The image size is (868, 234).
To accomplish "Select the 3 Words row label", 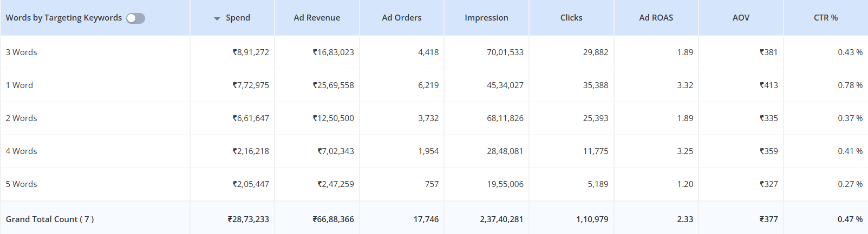I will (22, 52).
